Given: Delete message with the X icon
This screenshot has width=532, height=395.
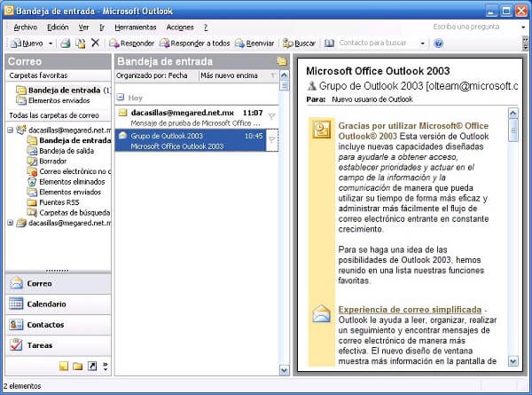Looking at the screenshot, I should tap(96, 43).
